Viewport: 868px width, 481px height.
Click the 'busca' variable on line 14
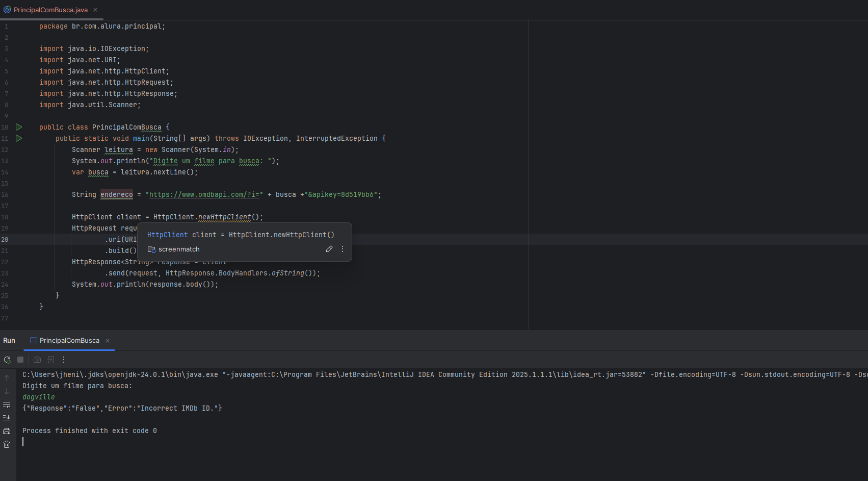point(98,172)
